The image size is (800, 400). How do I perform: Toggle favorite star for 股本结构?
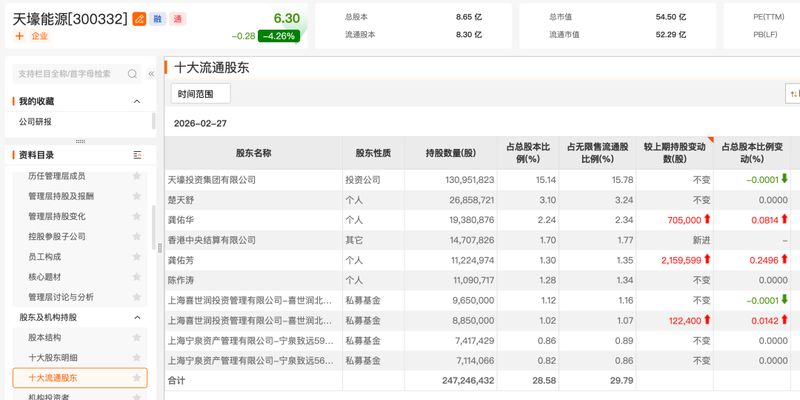[x=137, y=338]
